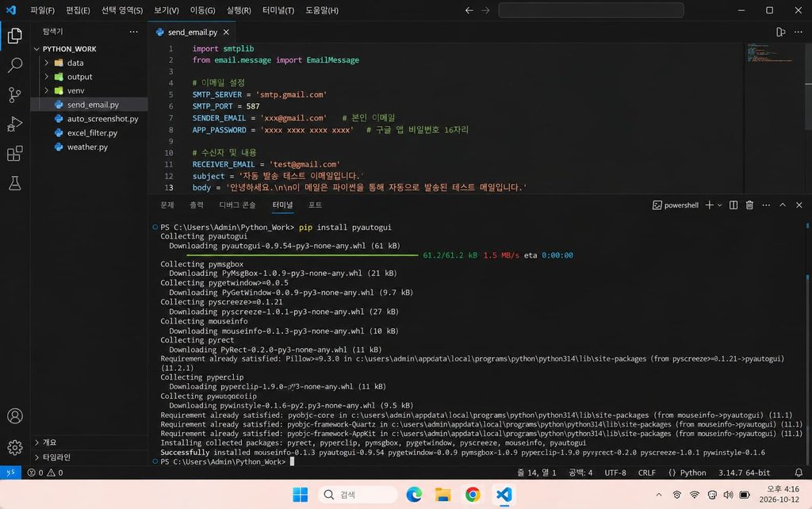Switch to the 디버그 콘솔 tab
812x509 pixels.
coord(237,205)
